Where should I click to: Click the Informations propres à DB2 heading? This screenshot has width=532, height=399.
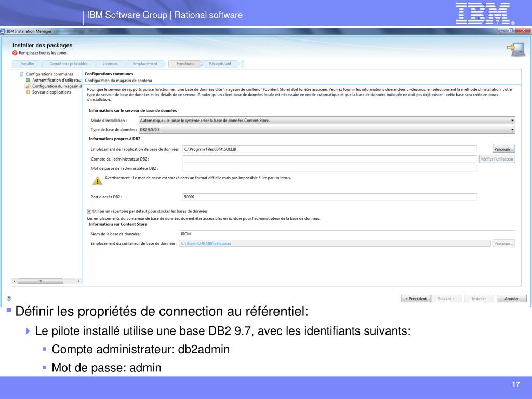coord(115,139)
